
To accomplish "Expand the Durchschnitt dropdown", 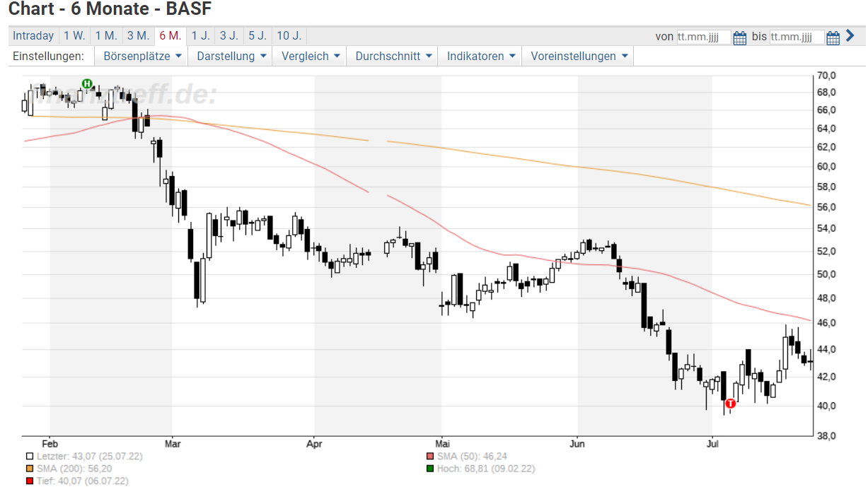I will coord(392,56).
